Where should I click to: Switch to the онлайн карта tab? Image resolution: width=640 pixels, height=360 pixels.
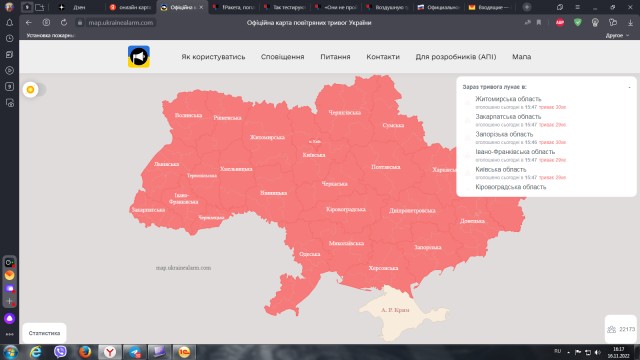click(x=131, y=7)
